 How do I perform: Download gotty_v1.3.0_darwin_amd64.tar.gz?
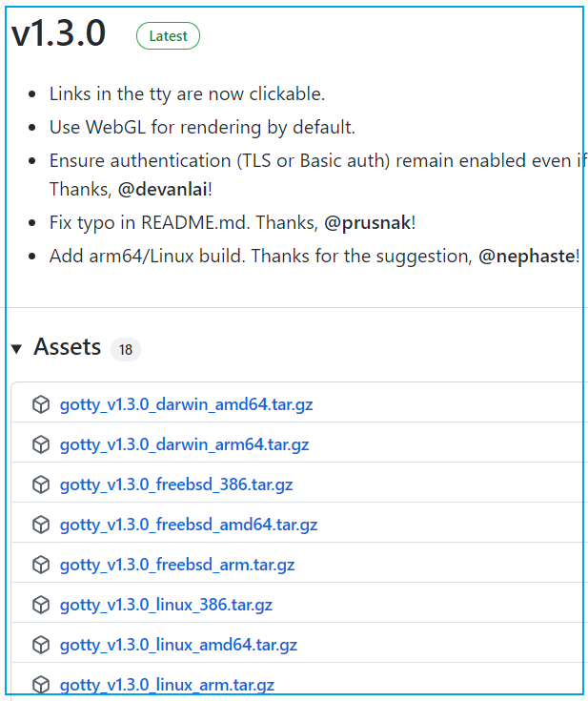pyautogui.click(x=186, y=404)
